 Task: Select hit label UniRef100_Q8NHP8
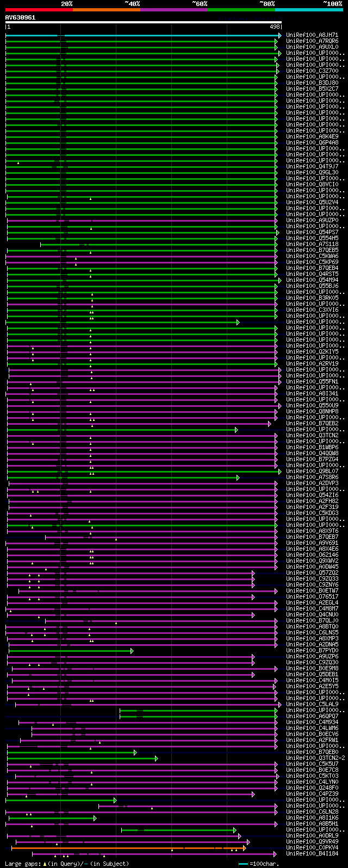coord(312,412)
